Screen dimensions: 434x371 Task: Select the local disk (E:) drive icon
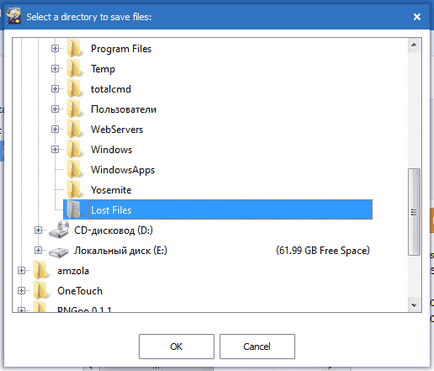tap(59, 251)
